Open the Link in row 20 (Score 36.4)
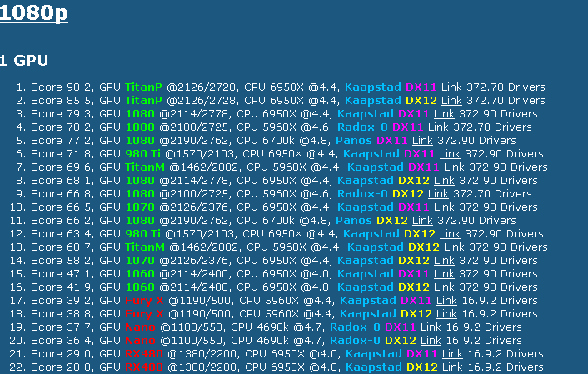The image size is (588, 374). click(431, 340)
